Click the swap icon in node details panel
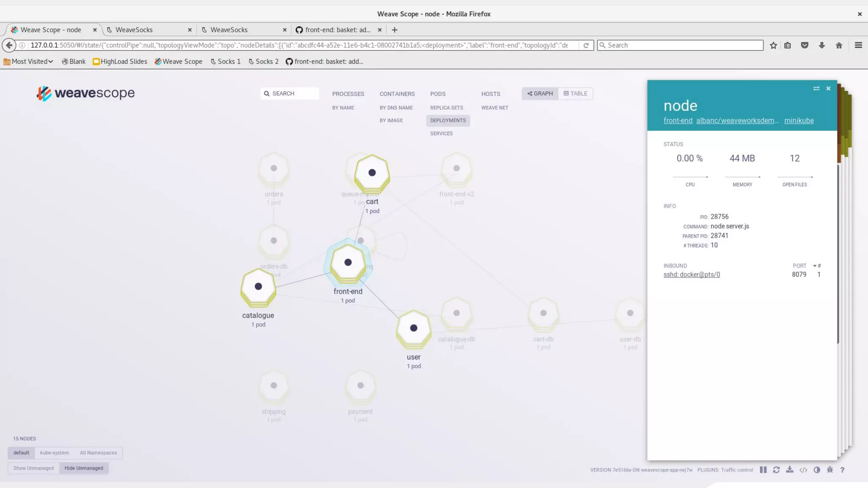The image size is (868, 488). tap(816, 89)
